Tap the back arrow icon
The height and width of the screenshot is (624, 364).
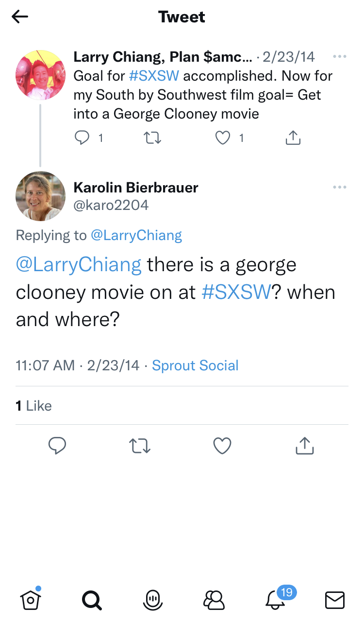[20, 17]
